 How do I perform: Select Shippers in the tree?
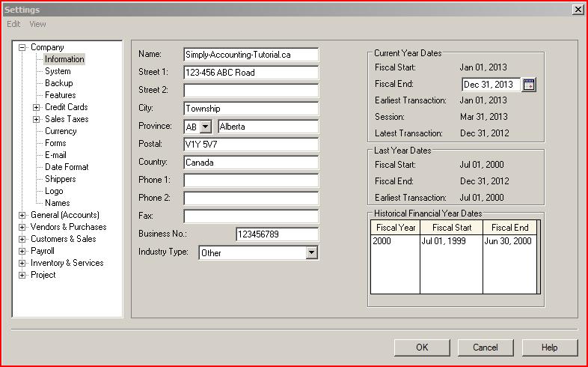tap(61, 179)
